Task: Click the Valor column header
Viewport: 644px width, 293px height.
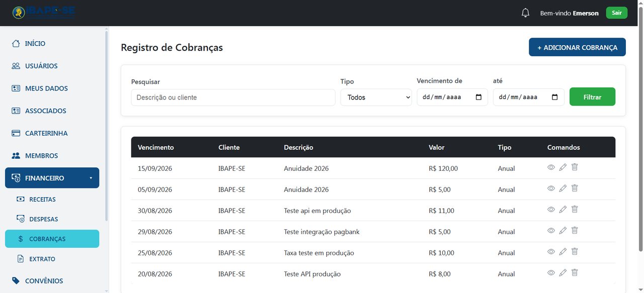Action: click(x=437, y=147)
